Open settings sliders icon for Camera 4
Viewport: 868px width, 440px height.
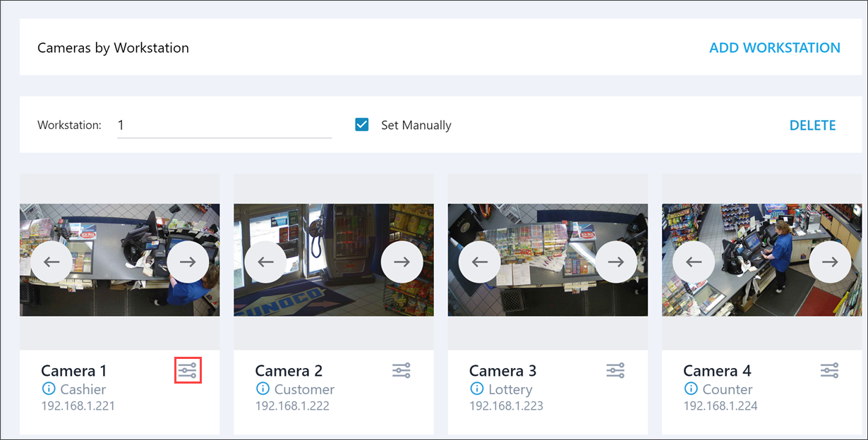[x=829, y=370]
